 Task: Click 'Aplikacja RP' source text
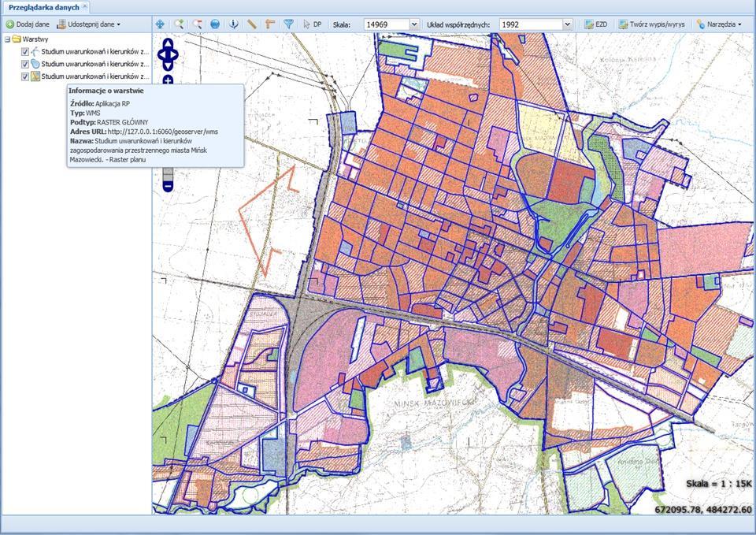[113, 104]
